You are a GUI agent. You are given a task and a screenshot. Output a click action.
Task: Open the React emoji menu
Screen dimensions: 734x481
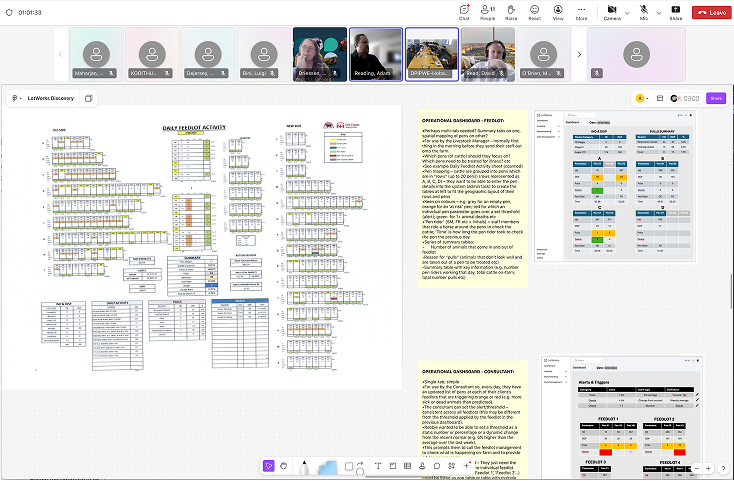coord(535,11)
